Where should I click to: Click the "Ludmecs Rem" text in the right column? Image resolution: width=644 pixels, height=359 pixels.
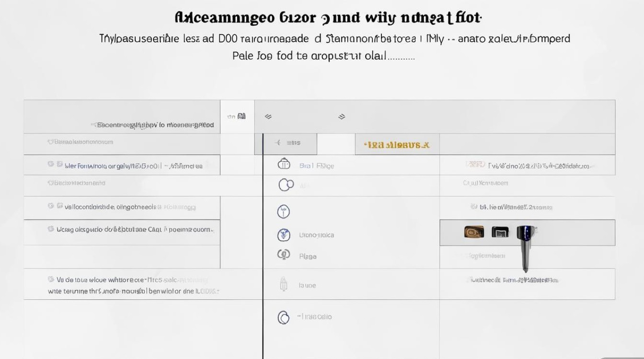[512, 280]
